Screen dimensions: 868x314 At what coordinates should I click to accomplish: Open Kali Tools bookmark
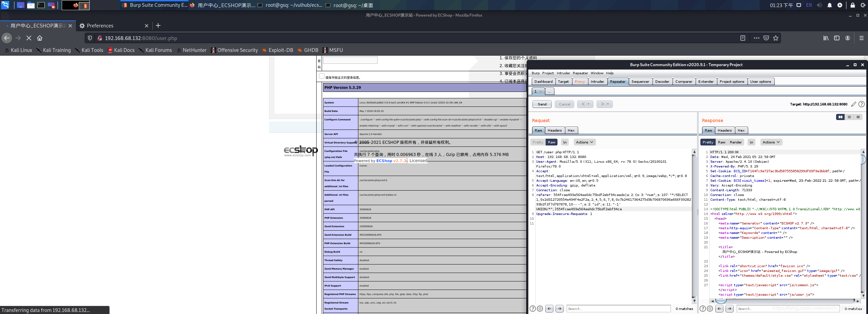coord(89,50)
